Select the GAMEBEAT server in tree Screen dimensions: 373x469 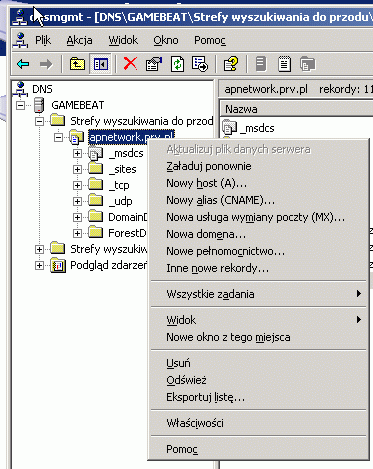click(78, 105)
